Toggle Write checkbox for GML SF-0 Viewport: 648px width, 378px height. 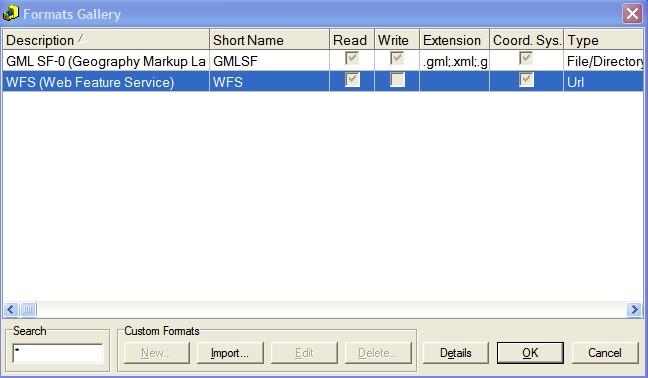pos(397,59)
